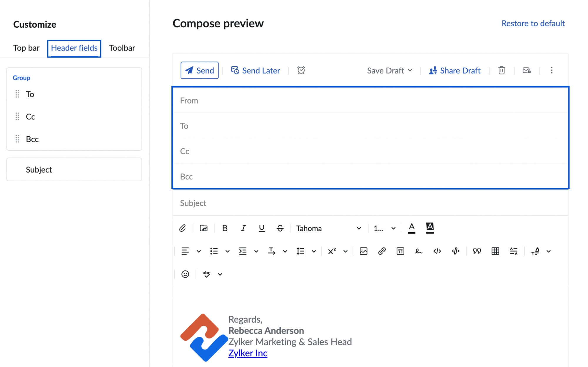588x367 pixels.
Task: Open the insert signature tool
Action: [419, 251]
